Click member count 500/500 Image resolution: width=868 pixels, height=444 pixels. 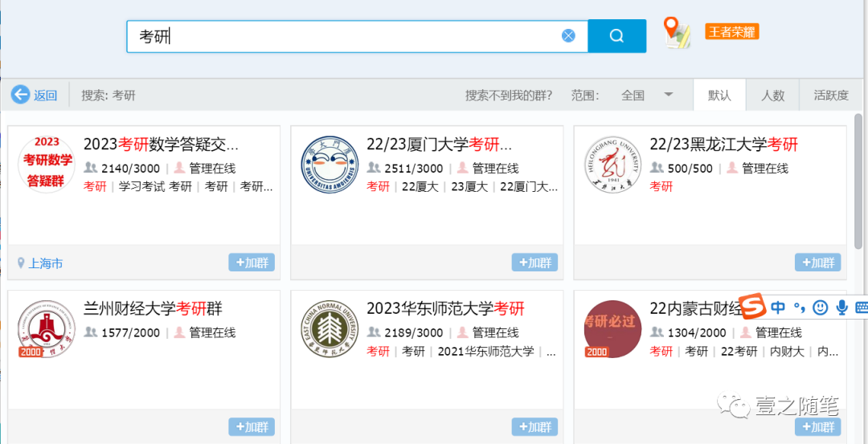click(690, 169)
